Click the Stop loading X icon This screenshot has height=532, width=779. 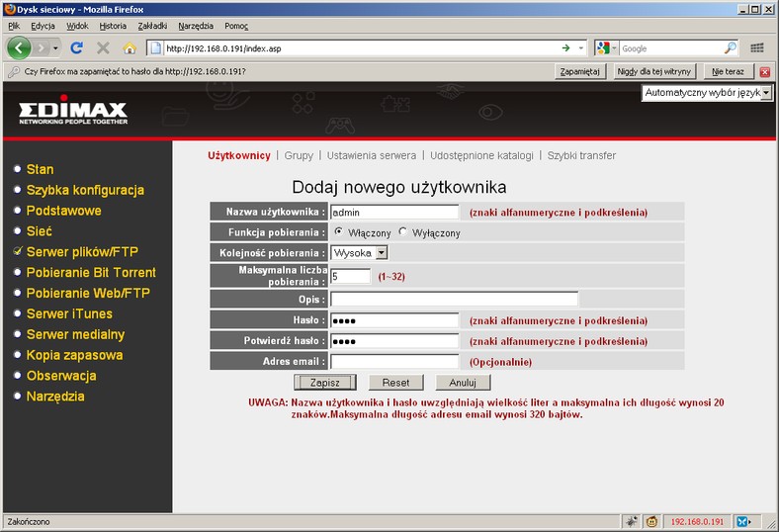click(103, 47)
